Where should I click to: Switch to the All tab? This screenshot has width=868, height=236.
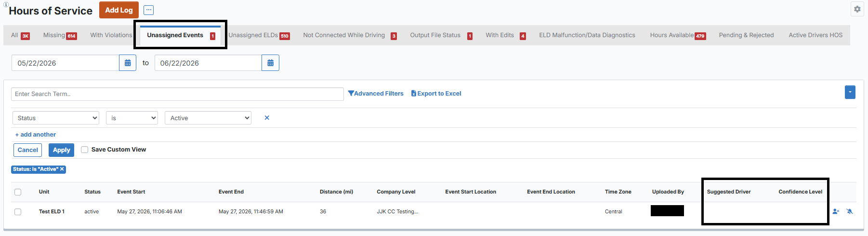20,35
